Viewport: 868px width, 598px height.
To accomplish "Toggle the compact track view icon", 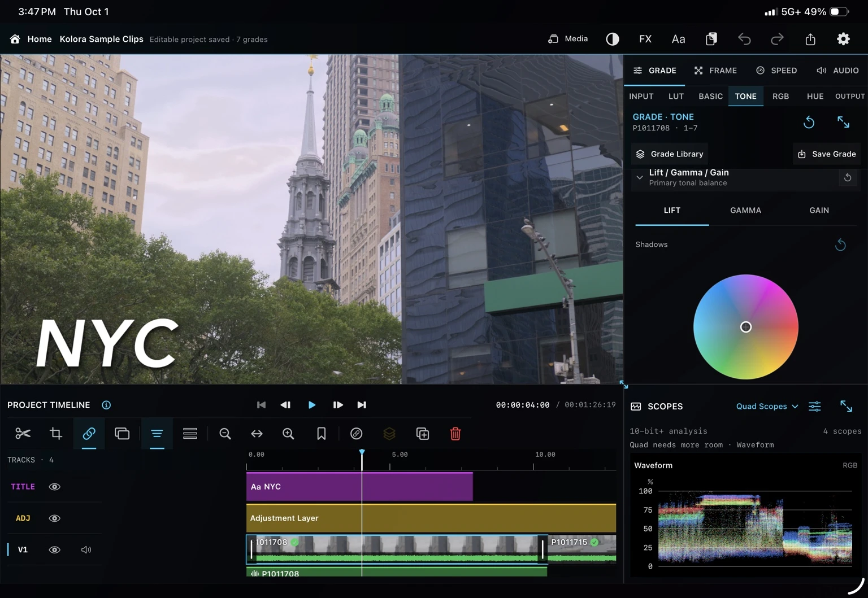I will click(157, 434).
